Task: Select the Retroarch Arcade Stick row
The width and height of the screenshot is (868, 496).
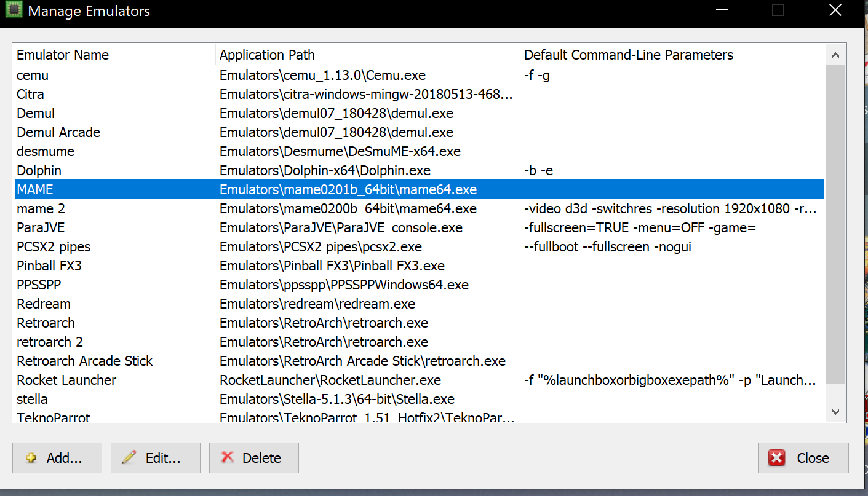Action: (x=420, y=361)
